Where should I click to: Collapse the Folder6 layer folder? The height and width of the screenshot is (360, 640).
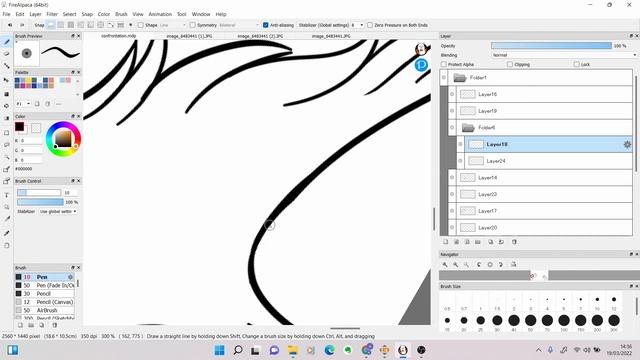[468, 128]
